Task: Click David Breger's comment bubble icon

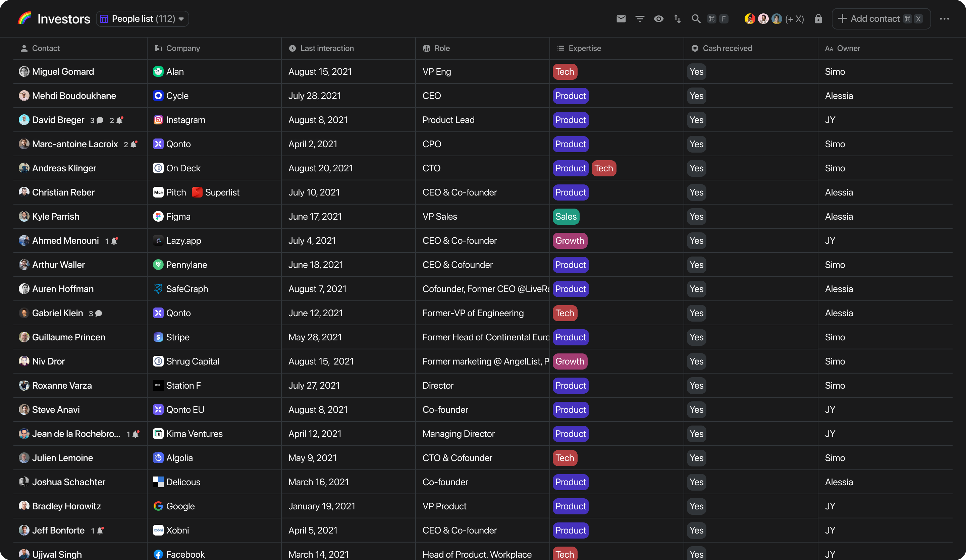Action: pyautogui.click(x=100, y=120)
